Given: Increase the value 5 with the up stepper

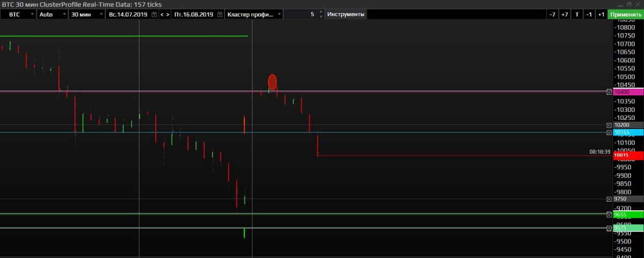Looking at the screenshot, I should [x=321, y=12].
